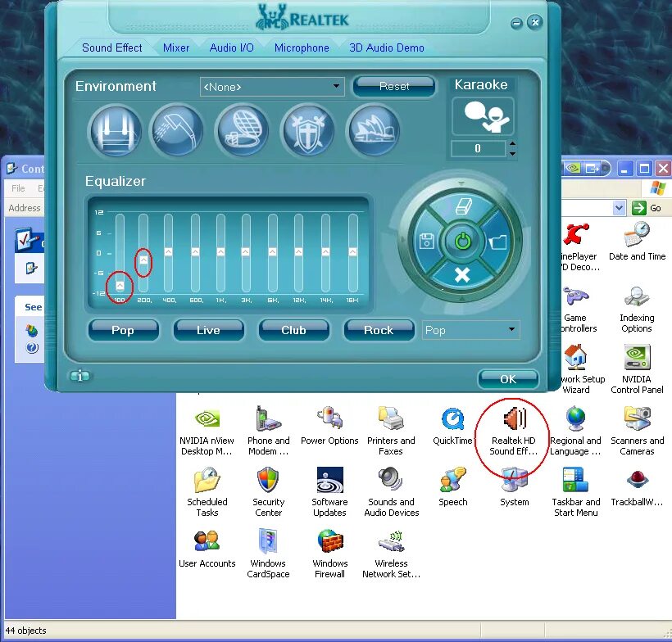Increase the Karaoke key value

512,144
